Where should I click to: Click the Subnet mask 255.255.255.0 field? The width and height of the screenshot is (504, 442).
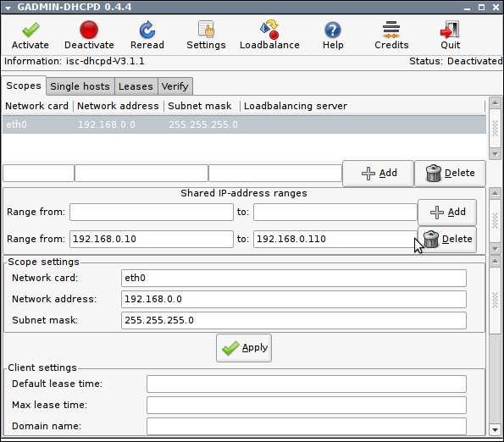[294, 321]
